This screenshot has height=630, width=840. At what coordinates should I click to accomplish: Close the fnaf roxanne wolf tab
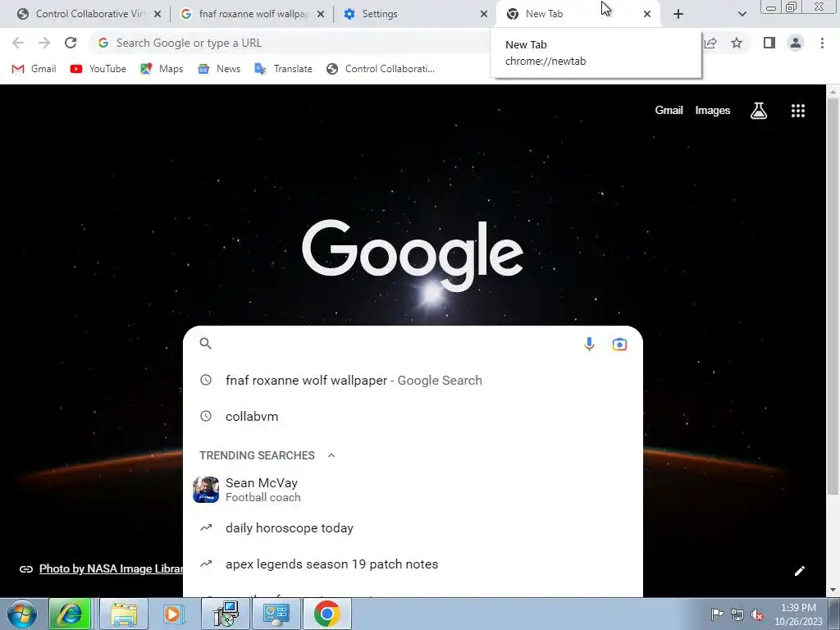pyautogui.click(x=321, y=14)
